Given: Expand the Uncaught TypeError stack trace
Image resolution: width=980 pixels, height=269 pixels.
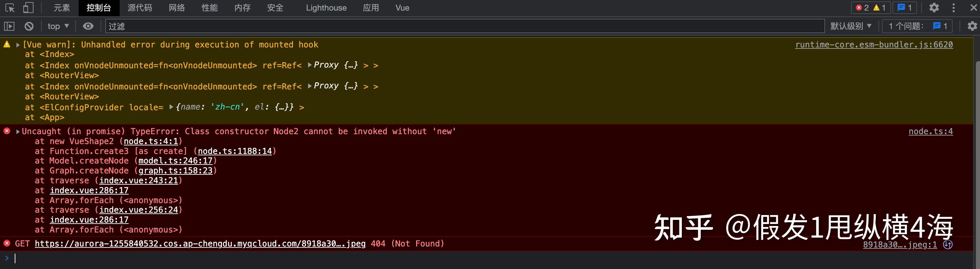Looking at the screenshot, I should (18, 131).
